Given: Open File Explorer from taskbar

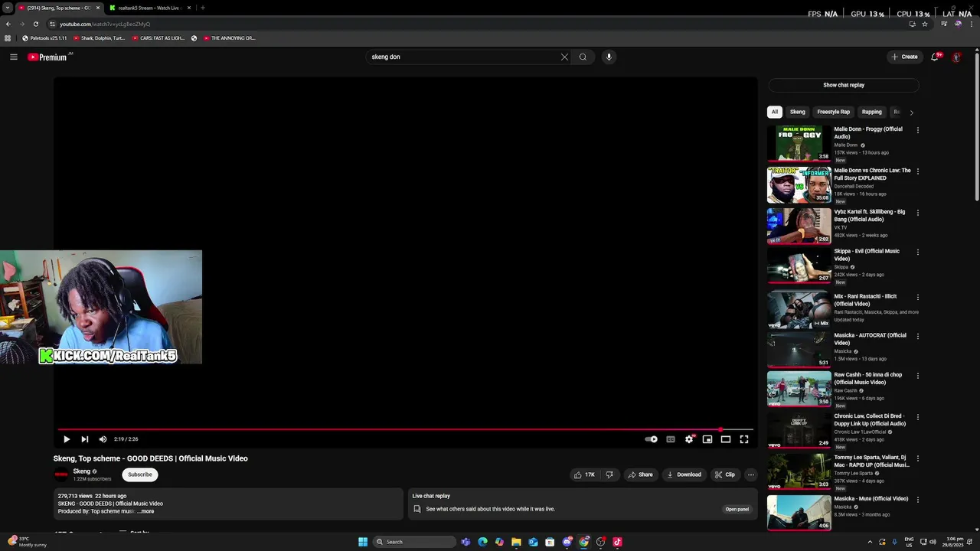Looking at the screenshot, I should pos(516,542).
